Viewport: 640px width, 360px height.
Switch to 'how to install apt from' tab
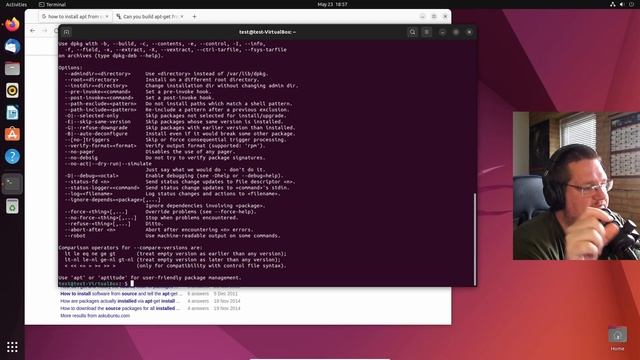(75, 16)
